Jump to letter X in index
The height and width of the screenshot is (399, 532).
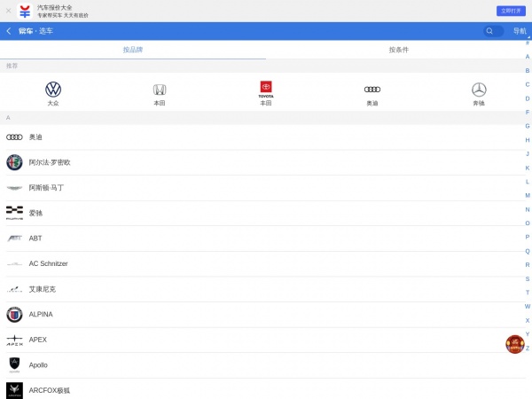coord(528,320)
